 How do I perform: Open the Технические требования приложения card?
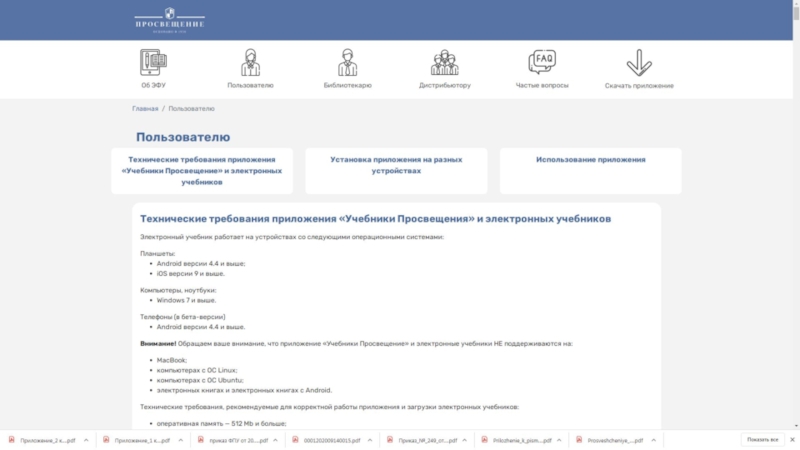[x=202, y=171]
